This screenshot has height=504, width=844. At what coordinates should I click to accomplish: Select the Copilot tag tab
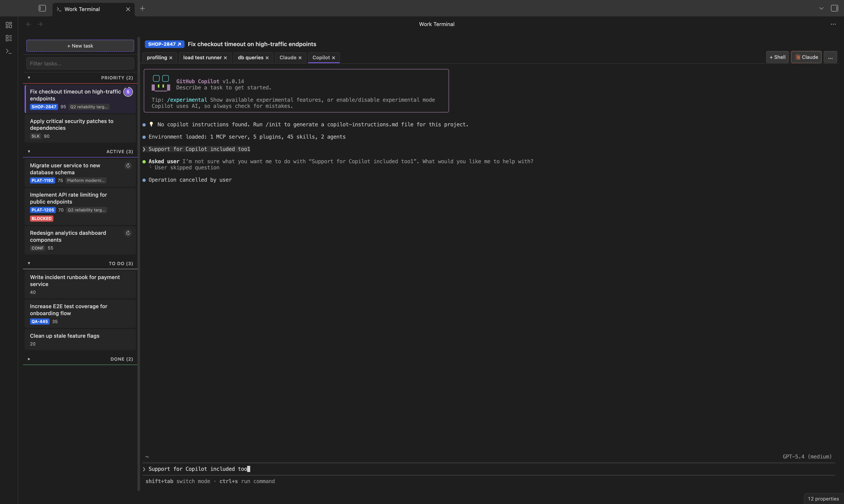[321, 57]
